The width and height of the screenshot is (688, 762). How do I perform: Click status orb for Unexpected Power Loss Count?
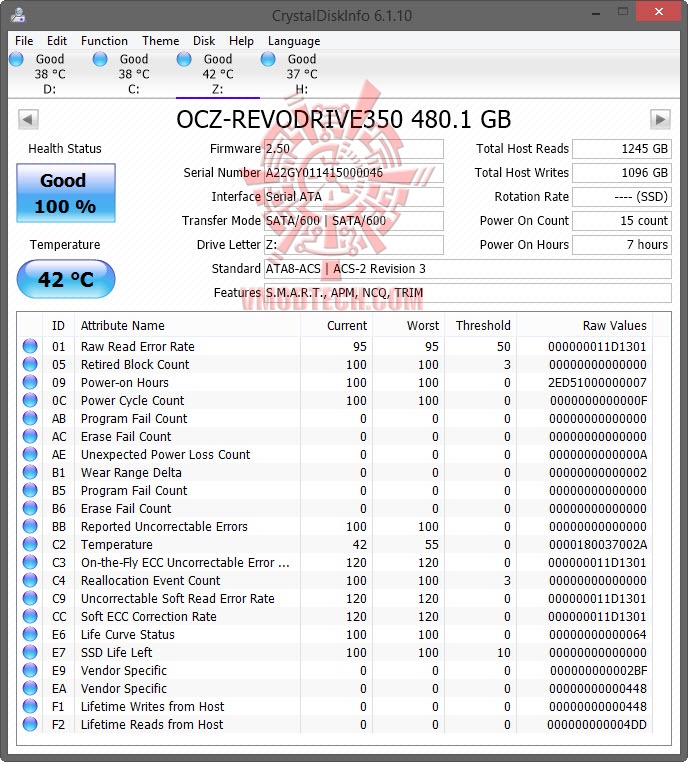point(30,454)
